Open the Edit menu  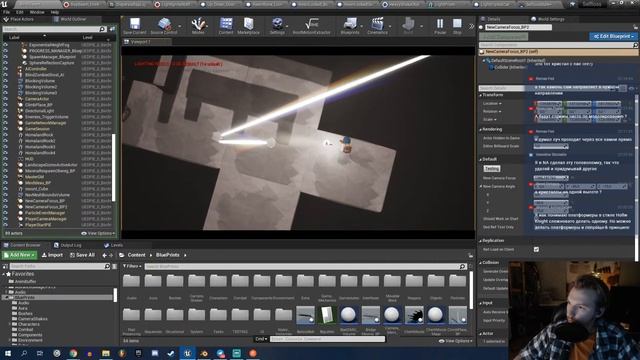click(x=19, y=12)
